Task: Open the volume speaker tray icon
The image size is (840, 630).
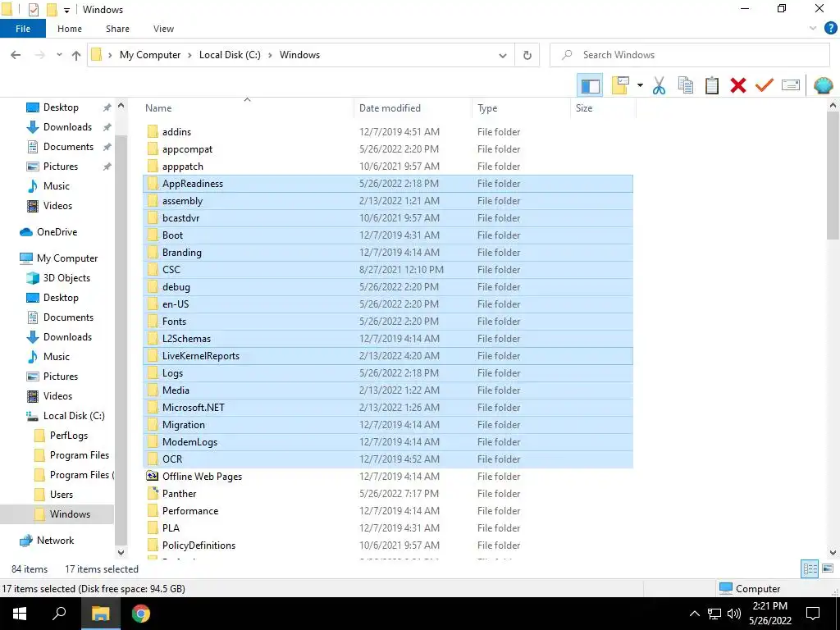Action: (734, 614)
